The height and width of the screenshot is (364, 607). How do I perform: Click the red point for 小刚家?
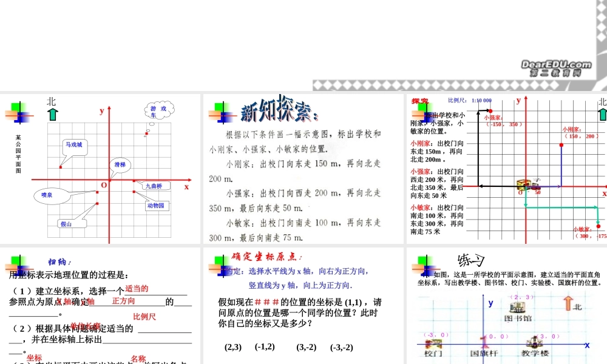click(561, 145)
